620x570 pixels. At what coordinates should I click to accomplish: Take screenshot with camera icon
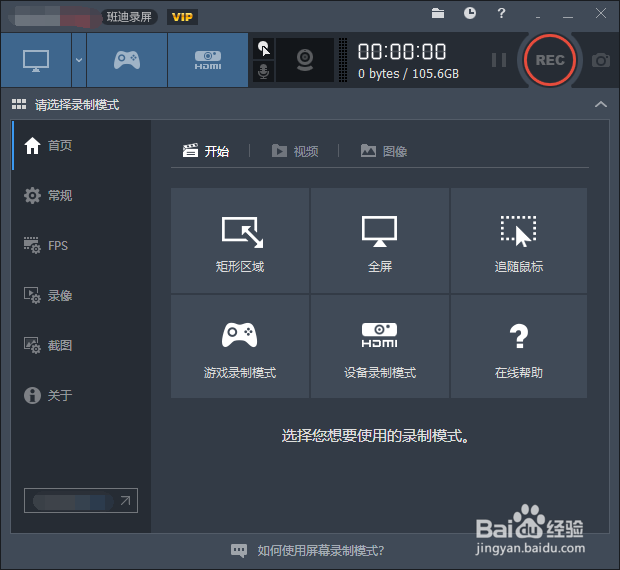coord(601,60)
